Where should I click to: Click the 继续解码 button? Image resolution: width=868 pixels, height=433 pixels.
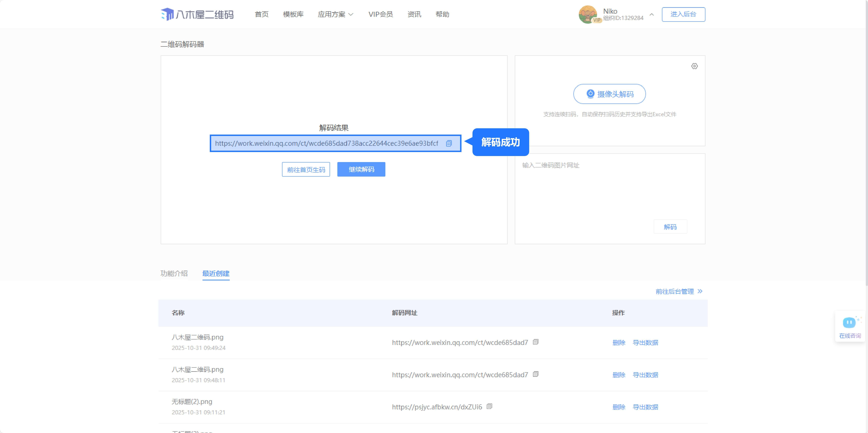tap(361, 169)
